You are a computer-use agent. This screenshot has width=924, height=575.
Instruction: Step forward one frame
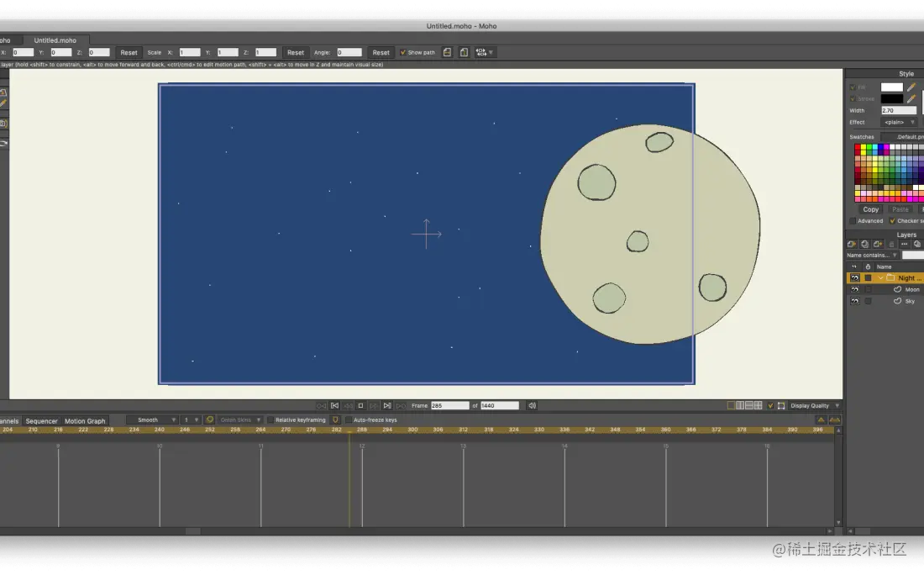tap(374, 406)
